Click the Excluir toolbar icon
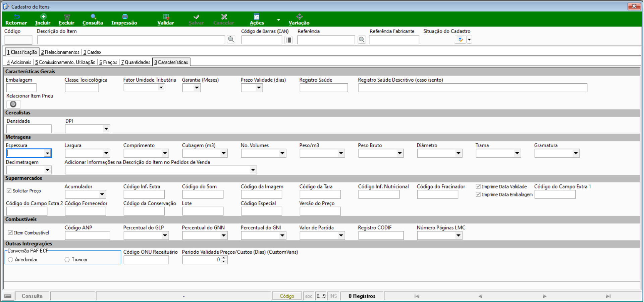Screen dimensions: 644x302 coord(67,16)
